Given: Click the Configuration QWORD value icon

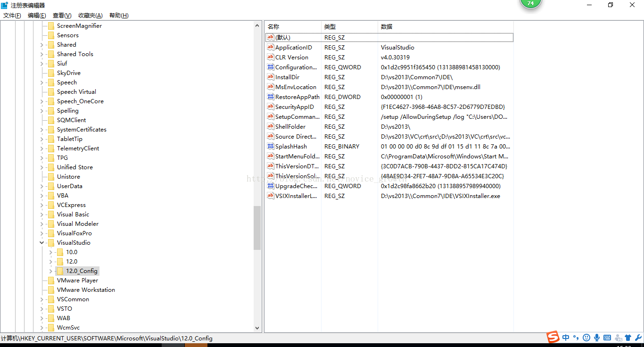Looking at the screenshot, I should pos(271,67).
